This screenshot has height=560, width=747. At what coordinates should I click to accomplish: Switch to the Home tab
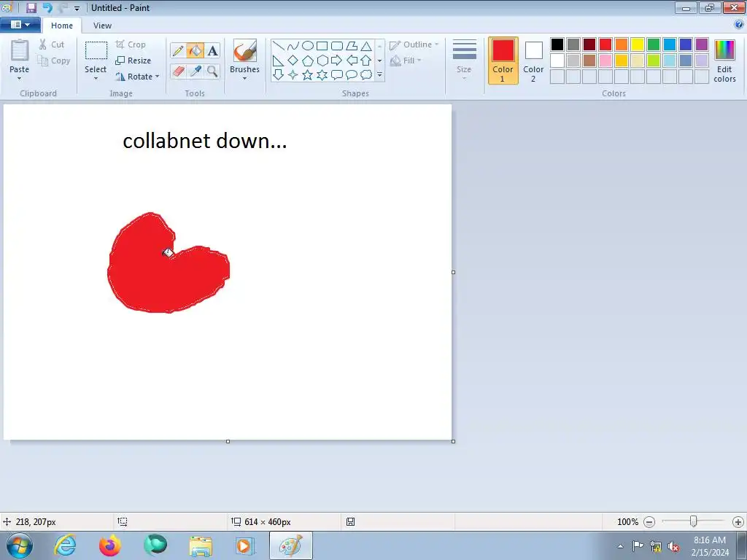[62, 26]
